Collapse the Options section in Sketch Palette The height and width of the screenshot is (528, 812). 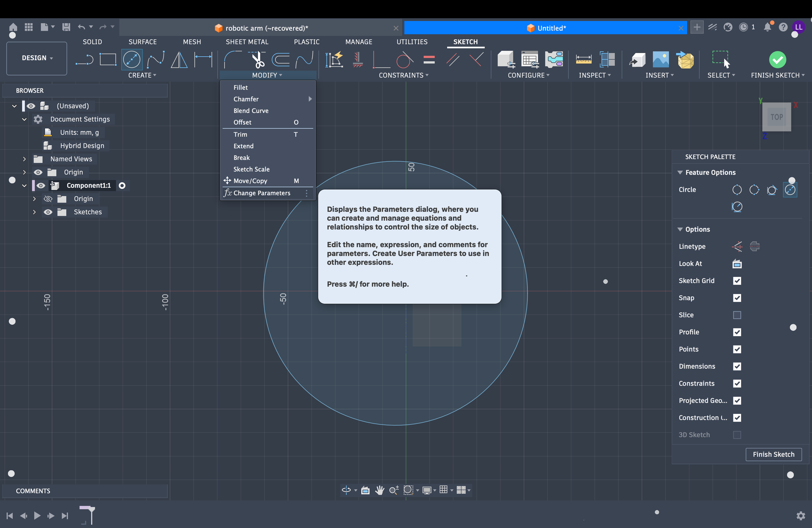coord(680,229)
